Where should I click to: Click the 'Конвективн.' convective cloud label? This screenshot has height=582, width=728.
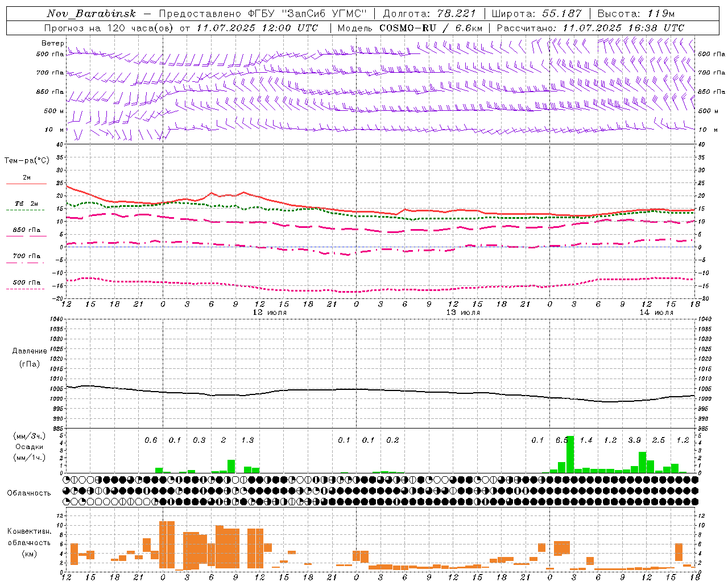(29, 531)
